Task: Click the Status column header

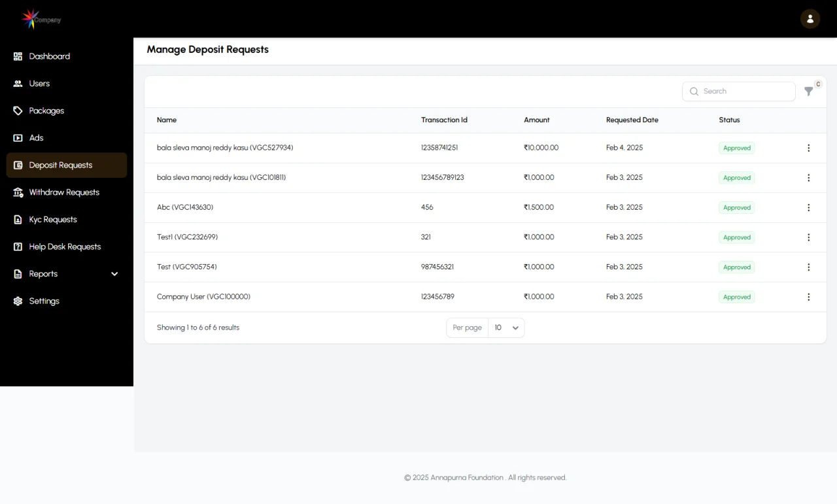Action: tap(729, 120)
